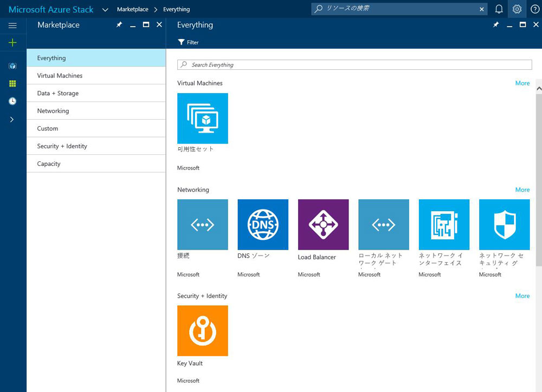Click More link for Virtual Machines
The image size is (542, 392).
522,83
